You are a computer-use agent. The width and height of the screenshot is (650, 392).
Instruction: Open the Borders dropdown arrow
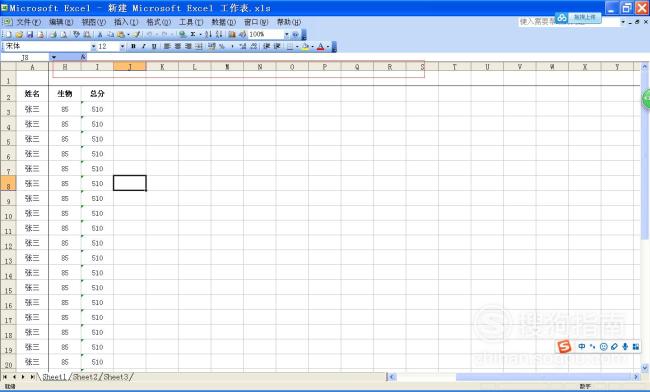pyautogui.click(x=297, y=46)
